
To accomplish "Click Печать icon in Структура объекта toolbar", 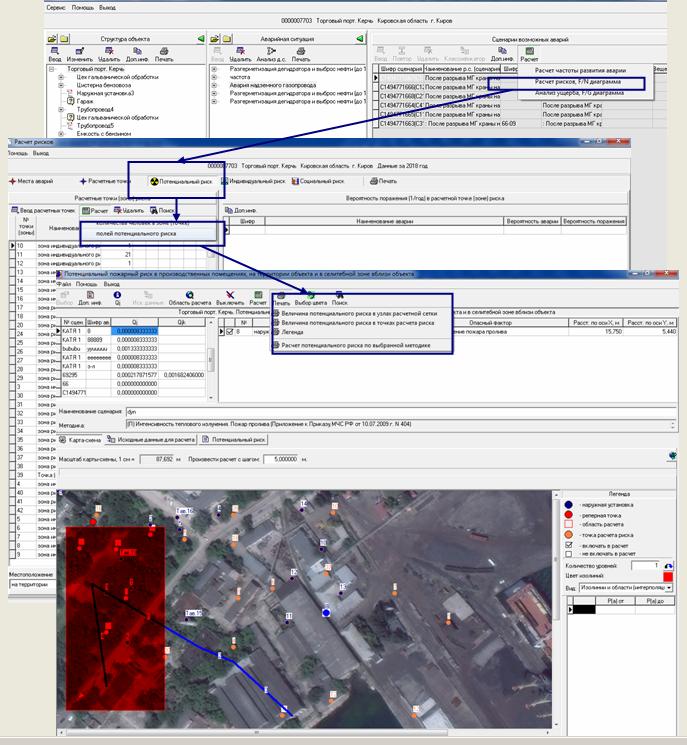I will (x=163, y=52).
